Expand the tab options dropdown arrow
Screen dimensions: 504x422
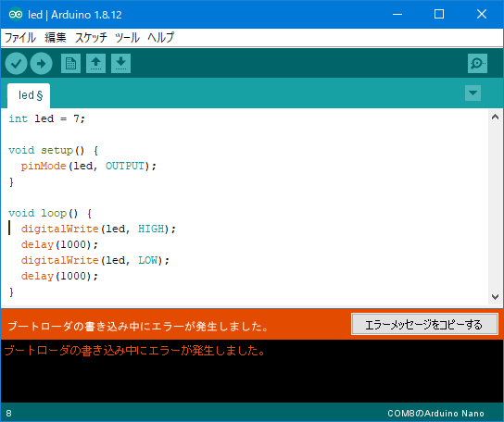click(472, 93)
